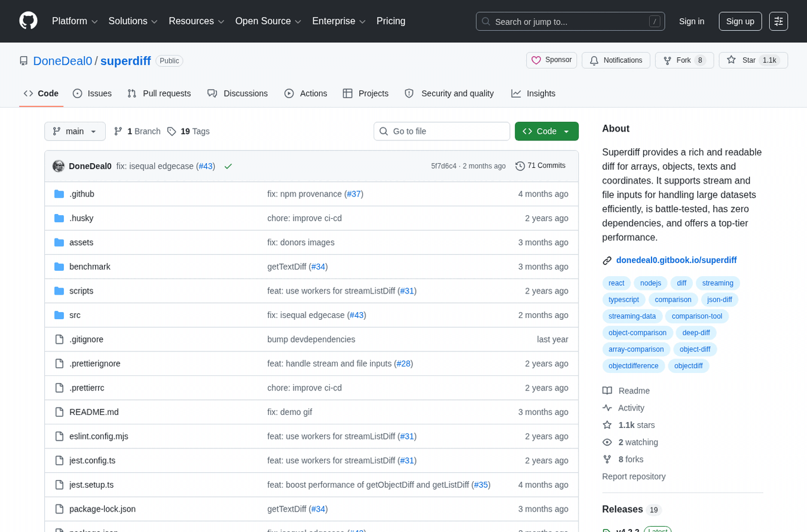This screenshot has height=532, width=807.
Task: Select the Code tab
Action: pyautogui.click(x=41, y=93)
